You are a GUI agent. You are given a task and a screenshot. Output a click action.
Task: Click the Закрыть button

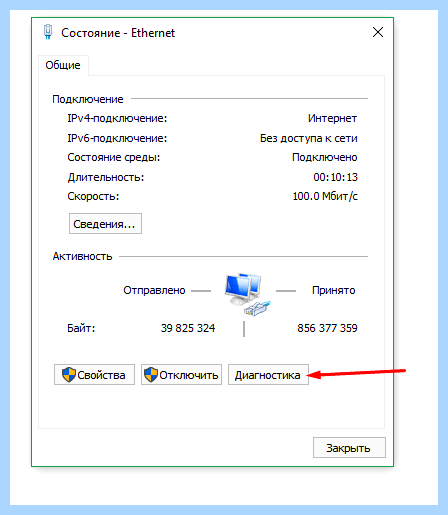point(349,448)
